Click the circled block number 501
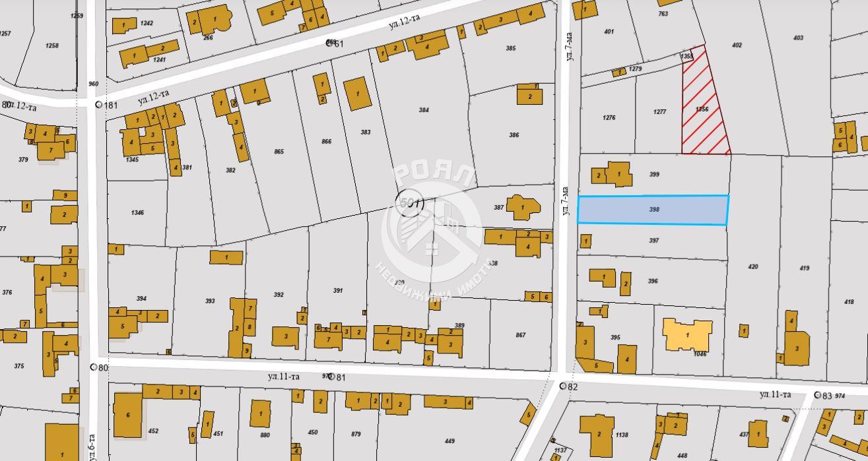This screenshot has width=868, height=461. [409, 202]
